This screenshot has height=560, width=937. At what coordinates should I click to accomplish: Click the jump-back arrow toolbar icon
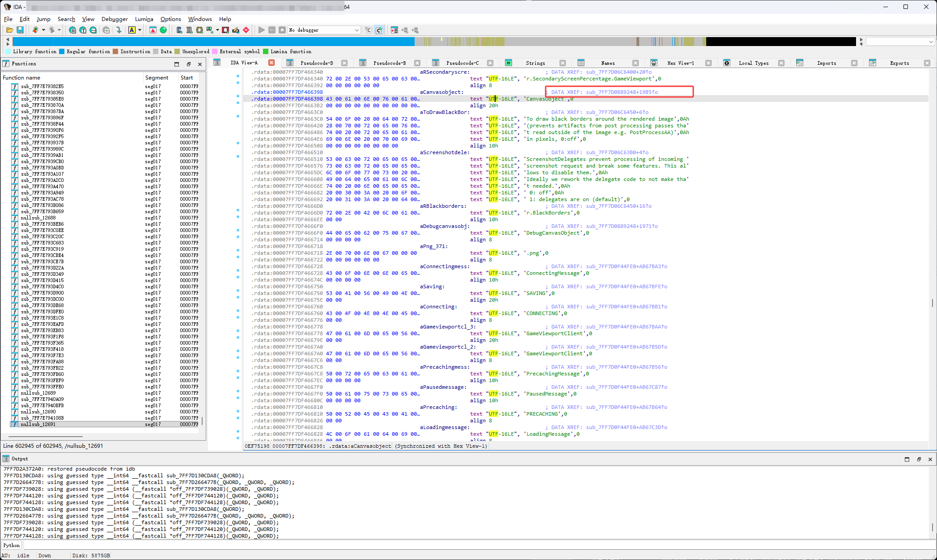click(35, 30)
